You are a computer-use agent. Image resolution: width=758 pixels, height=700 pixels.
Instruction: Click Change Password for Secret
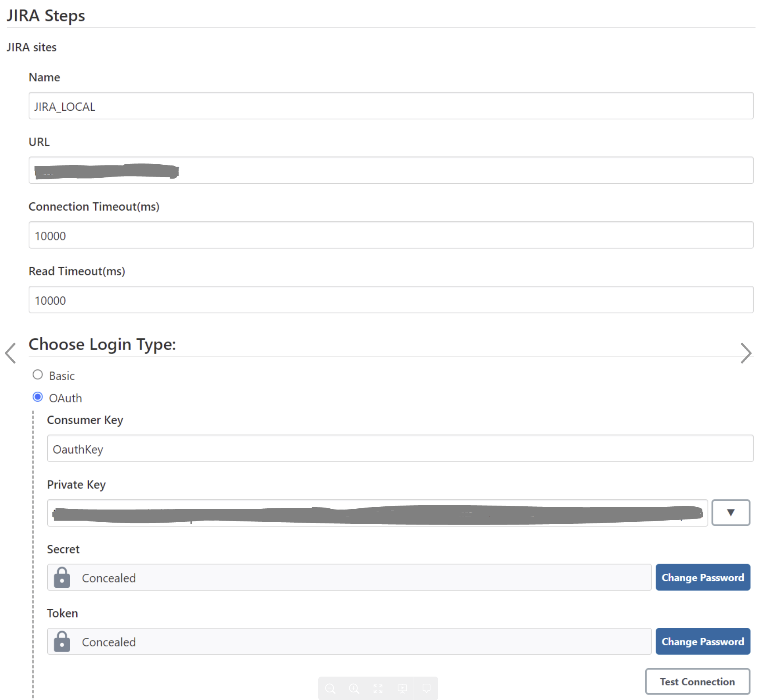tap(703, 577)
